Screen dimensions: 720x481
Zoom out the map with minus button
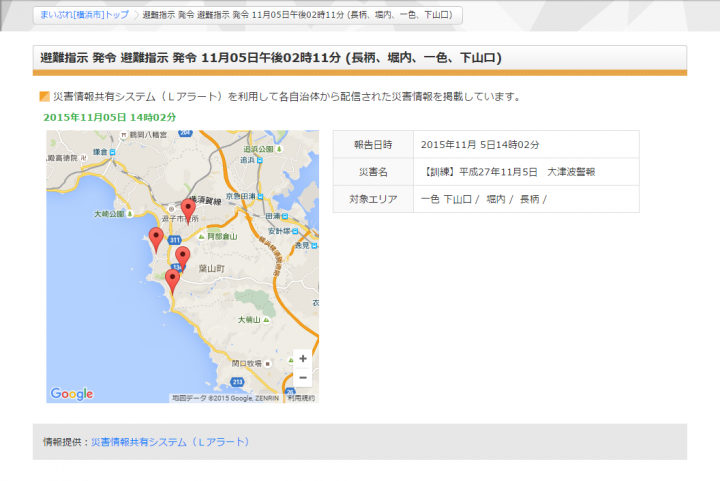point(302,377)
